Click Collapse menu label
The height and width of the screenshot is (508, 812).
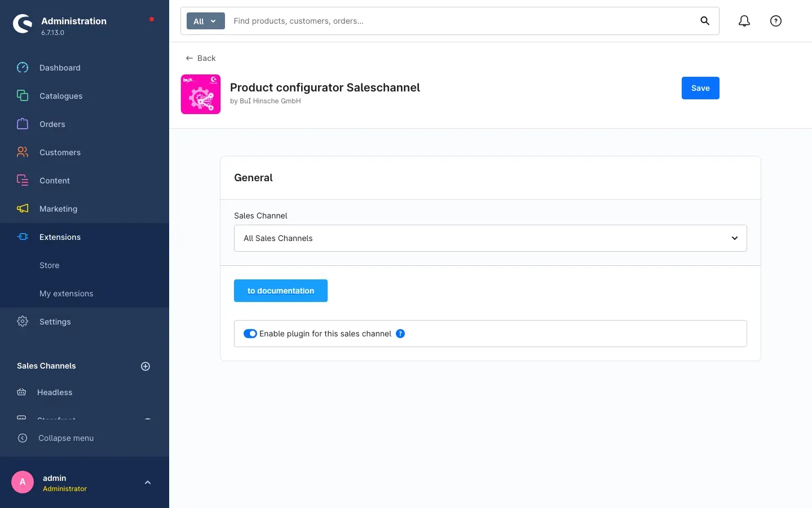(66, 438)
